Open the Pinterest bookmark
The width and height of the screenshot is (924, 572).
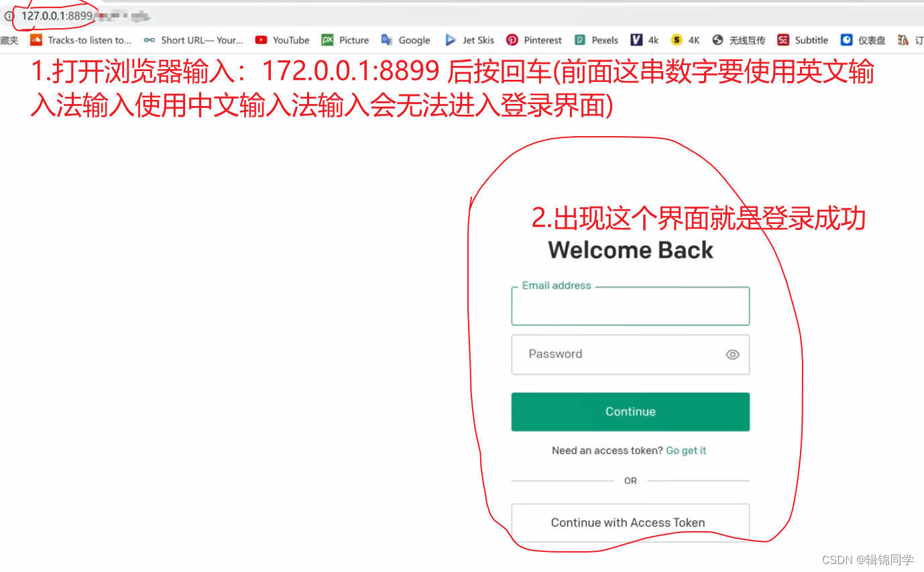(534, 40)
